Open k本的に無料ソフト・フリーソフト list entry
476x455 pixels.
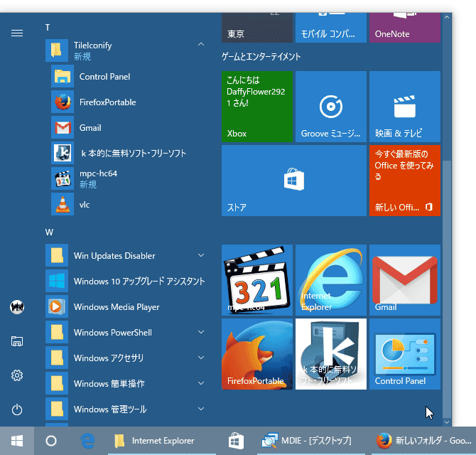127,153
